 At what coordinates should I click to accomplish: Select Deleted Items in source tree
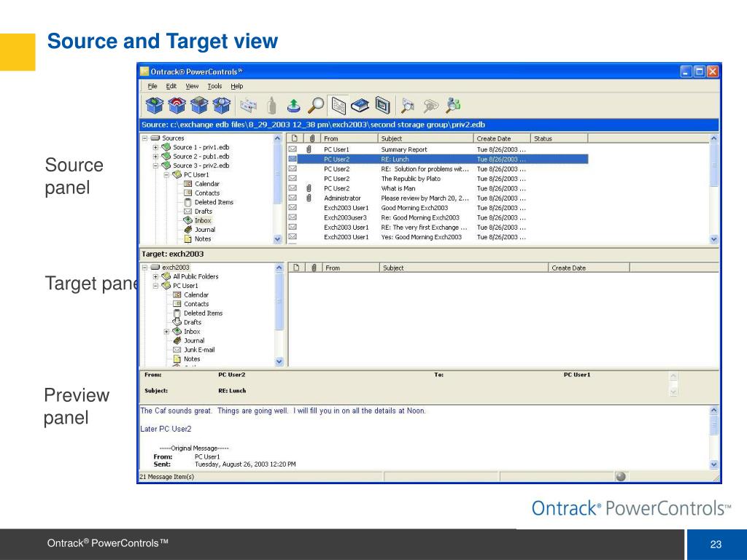pos(214,202)
